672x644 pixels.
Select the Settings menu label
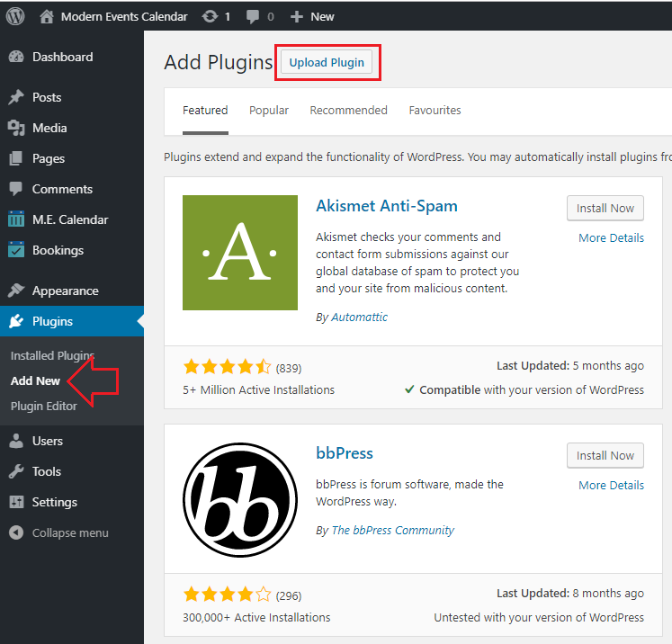(x=55, y=502)
